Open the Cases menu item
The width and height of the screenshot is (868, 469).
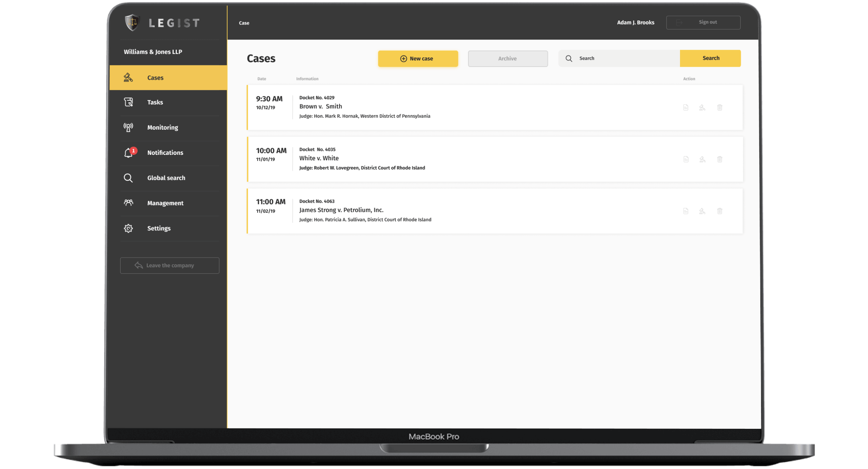coord(168,78)
